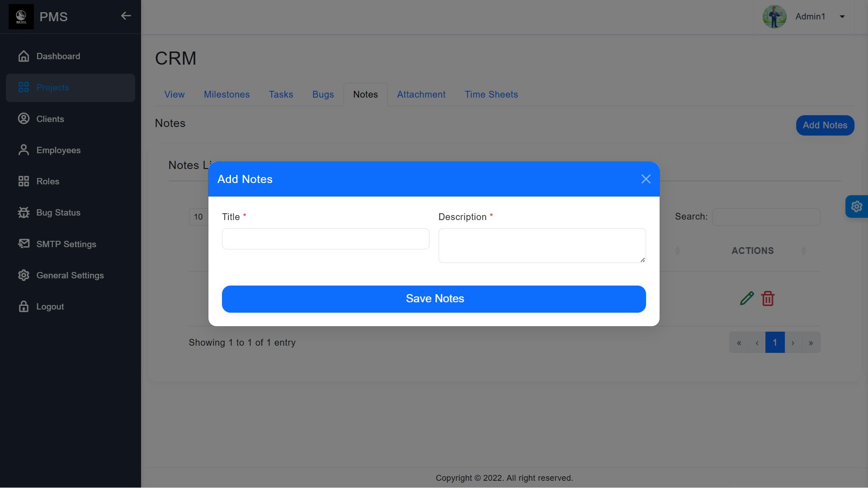Click the Bug Status bug icon
The width and height of the screenshot is (868, 488).
pyautogui.click(x=24, y=212)
